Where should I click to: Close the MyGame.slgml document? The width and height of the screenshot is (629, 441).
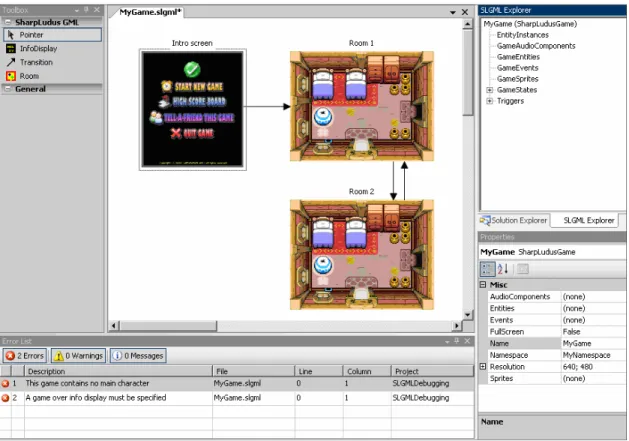465,12
